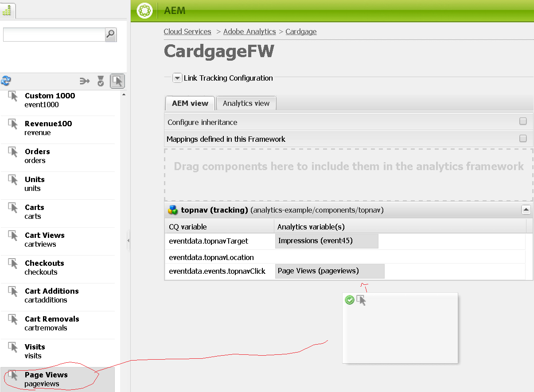The image size is (534, 392).
Task: Expand Link Tracking Configuration dropdown arrow
Action: coord(177,78)
